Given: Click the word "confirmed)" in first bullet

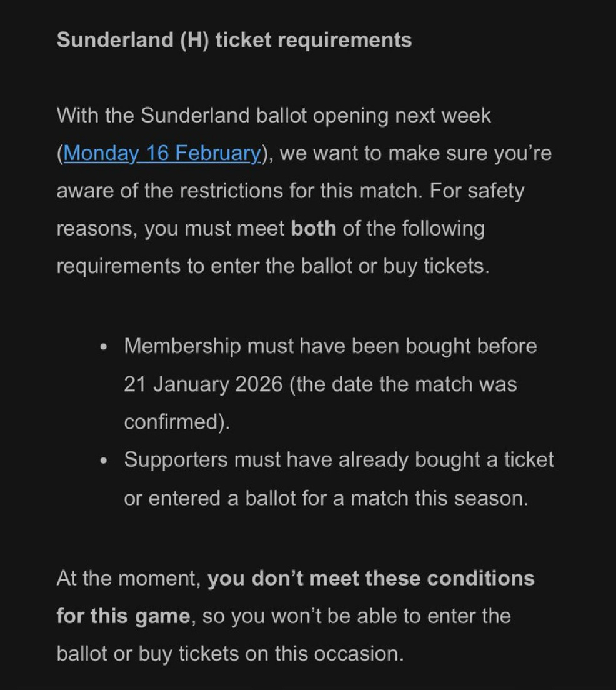Looking at the screenshot, I should 177,422.
